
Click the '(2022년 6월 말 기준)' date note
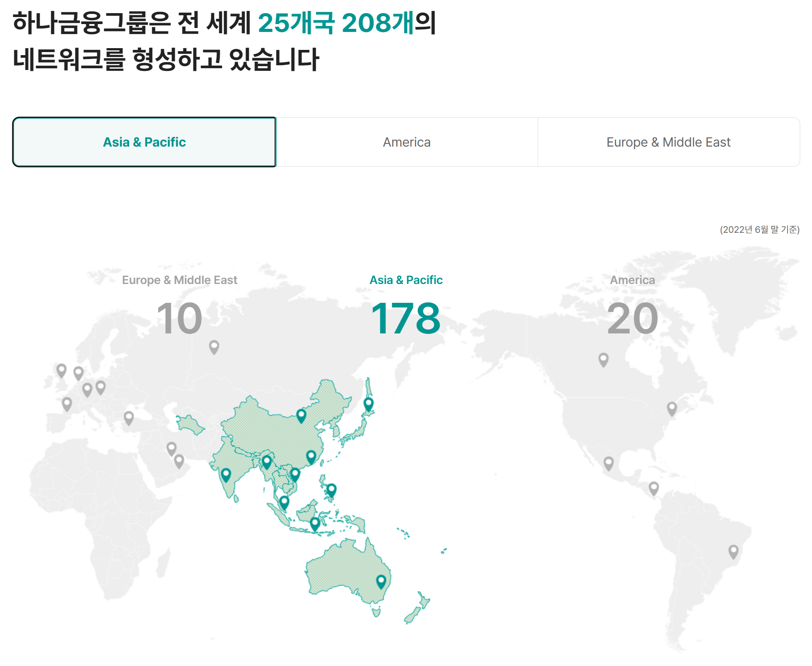pos(759,230)
